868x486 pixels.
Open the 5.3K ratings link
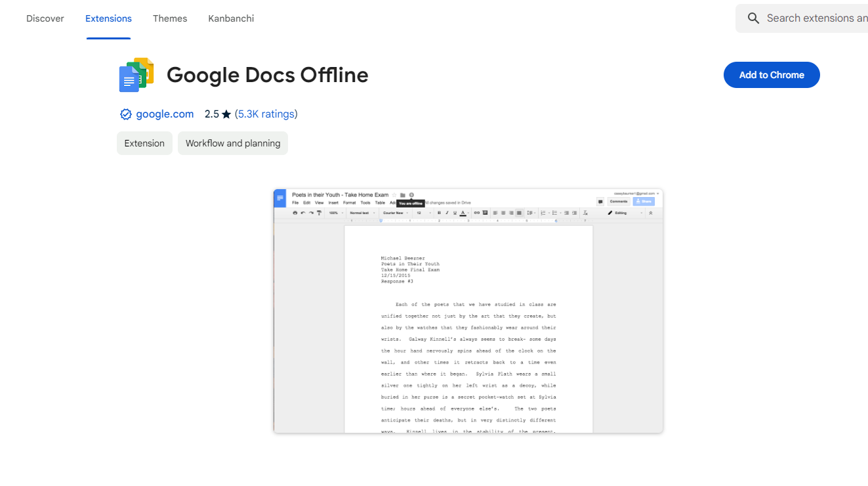pos(266,114)
